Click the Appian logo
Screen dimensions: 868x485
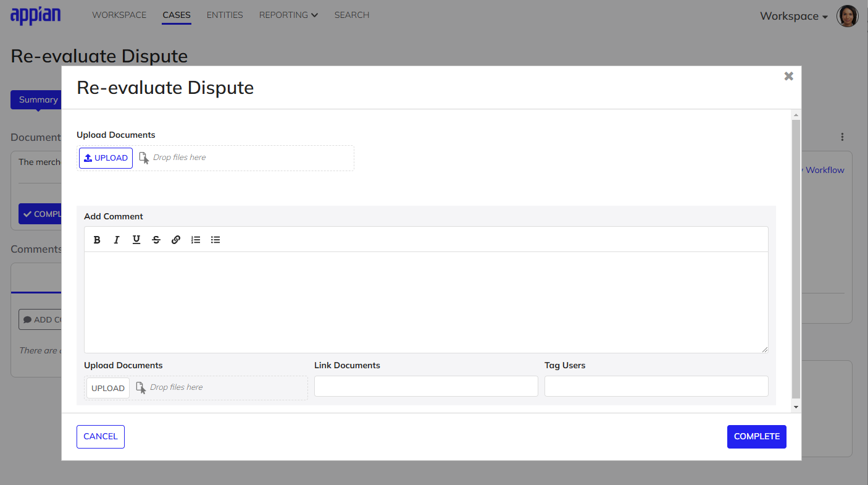coord(36,15)
